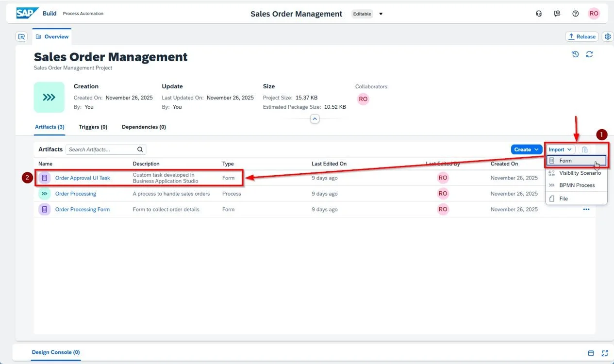Viewport: 614px width, 364px height.
Task: Choose File from the Import menu
Action: pos(577,199)
